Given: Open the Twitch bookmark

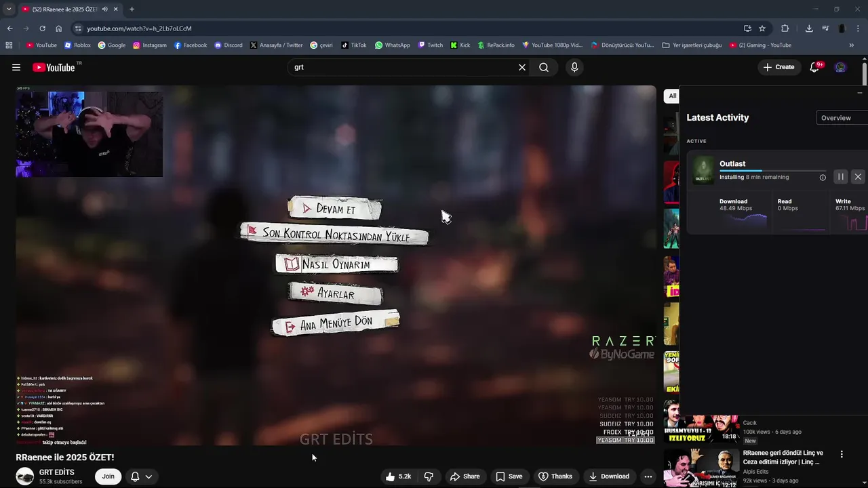Looking at the screenshot, I should pyautogui.click(x=431, y=45).
